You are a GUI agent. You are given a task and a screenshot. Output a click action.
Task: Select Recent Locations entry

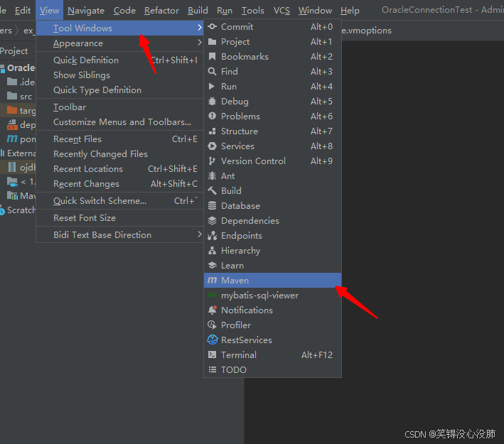click(119, 169)
